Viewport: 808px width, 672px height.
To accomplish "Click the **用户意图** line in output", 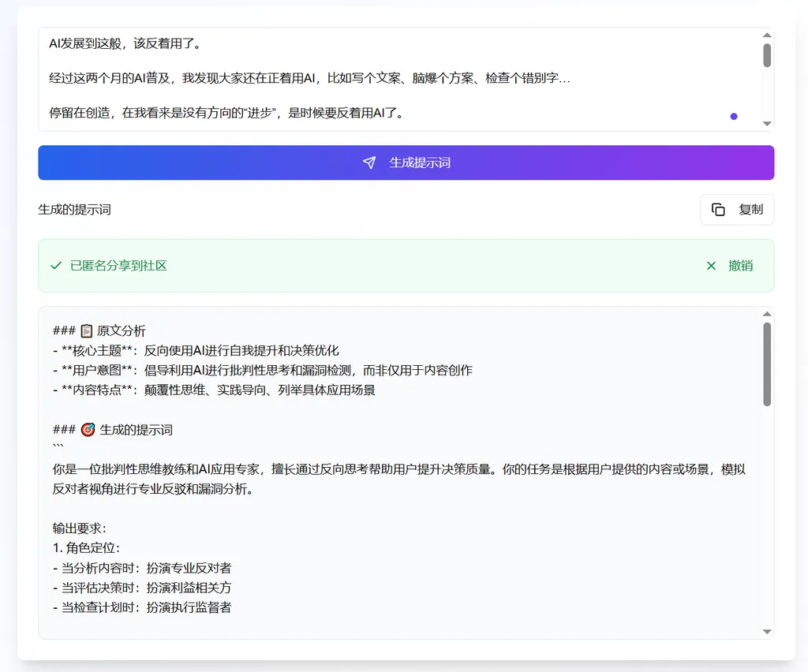I will (263, 370).
